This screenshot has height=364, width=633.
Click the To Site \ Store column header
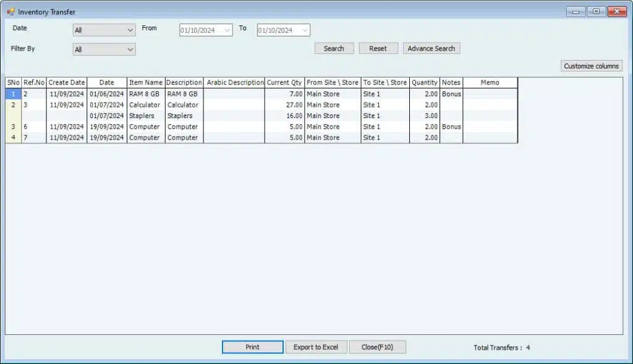click(x=385, y=82)
